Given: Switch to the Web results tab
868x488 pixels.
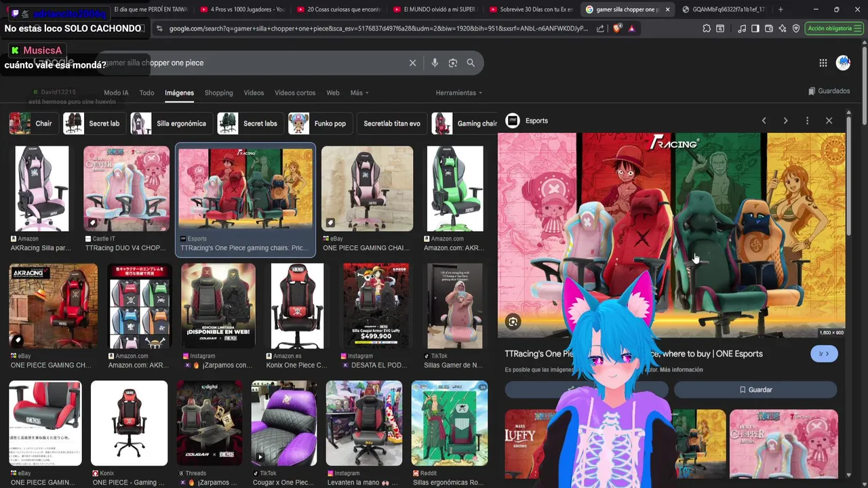Looking at the screenshot, I should point(333,93).
